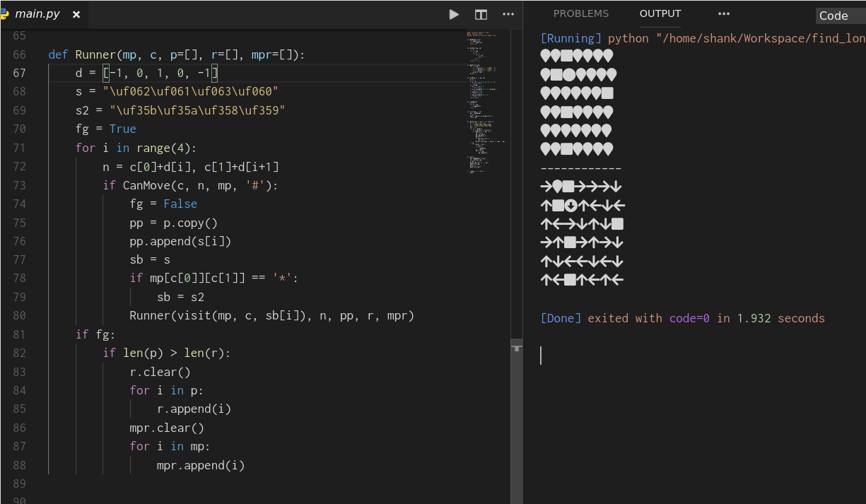
Task: Click the CanMove condition line
Action: tap(191, 185)
